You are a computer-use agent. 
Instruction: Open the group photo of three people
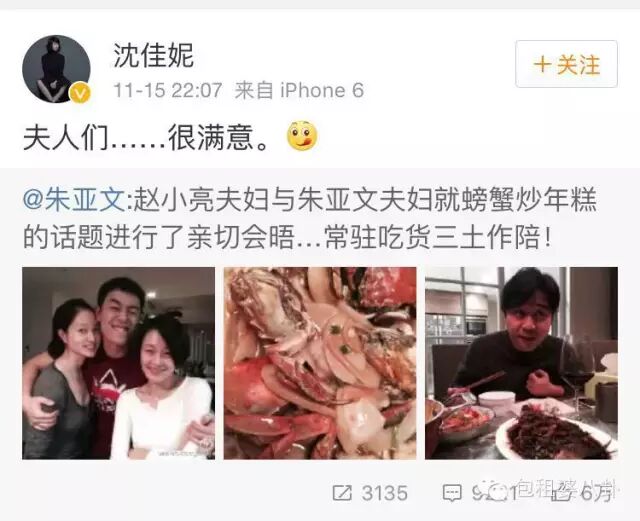tap(118, 363)
